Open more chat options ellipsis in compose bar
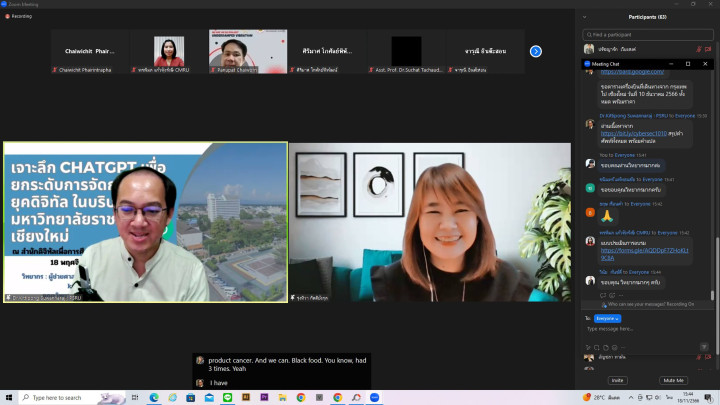720x405 pixels. tap(623, 348)
